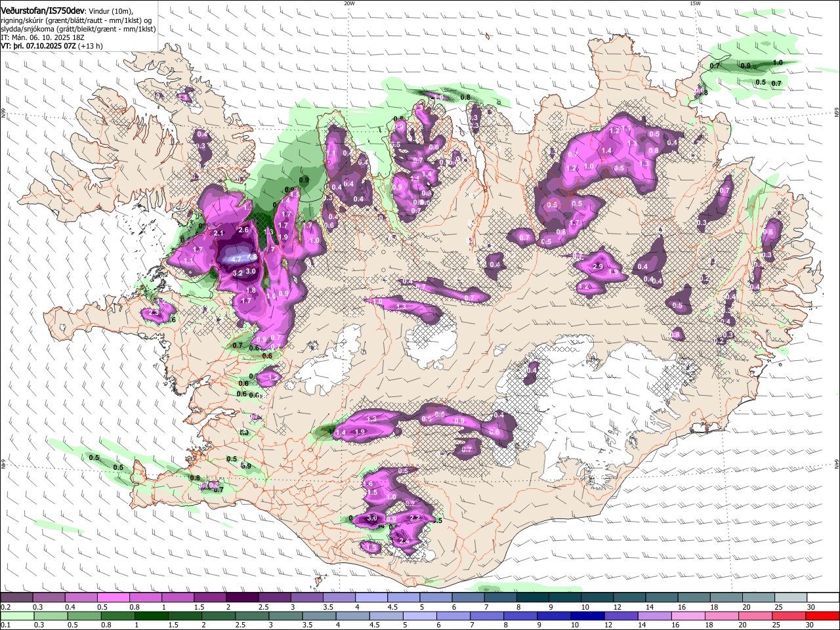Viewport: 840px width, 630px height.
Task: Click the pale grey 25 swatch in upper legend
Action: [x=791, y=597]
